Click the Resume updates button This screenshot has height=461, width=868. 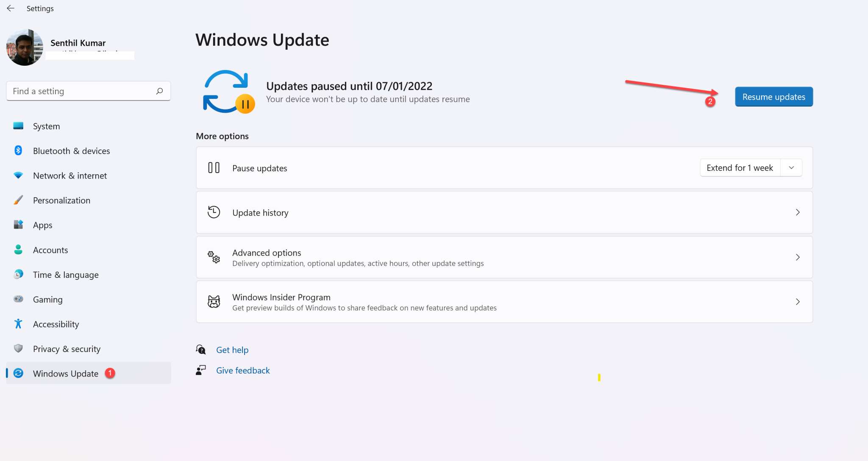click(773, 96)
